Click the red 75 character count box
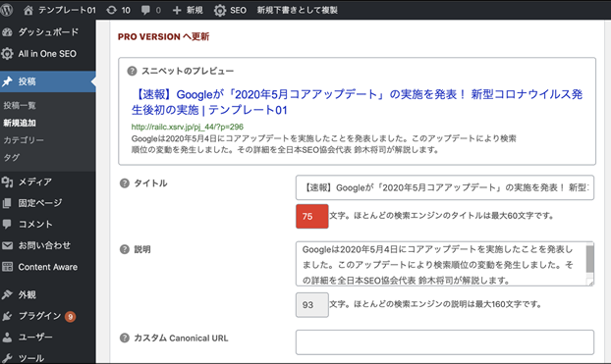The width and height of the screenshot is (611, 364). 311,216
